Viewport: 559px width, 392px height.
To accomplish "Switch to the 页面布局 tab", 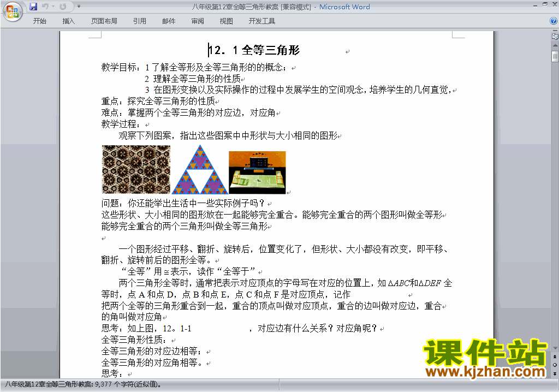I will tap(104, 21).
